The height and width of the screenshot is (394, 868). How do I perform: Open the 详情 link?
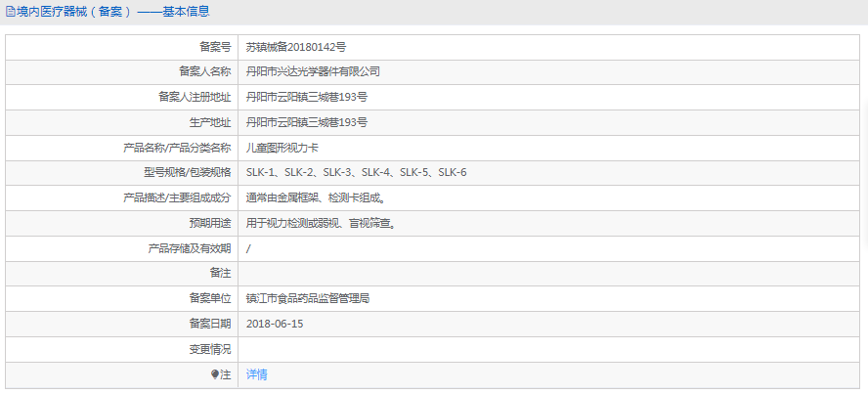[x=256, y=374]
